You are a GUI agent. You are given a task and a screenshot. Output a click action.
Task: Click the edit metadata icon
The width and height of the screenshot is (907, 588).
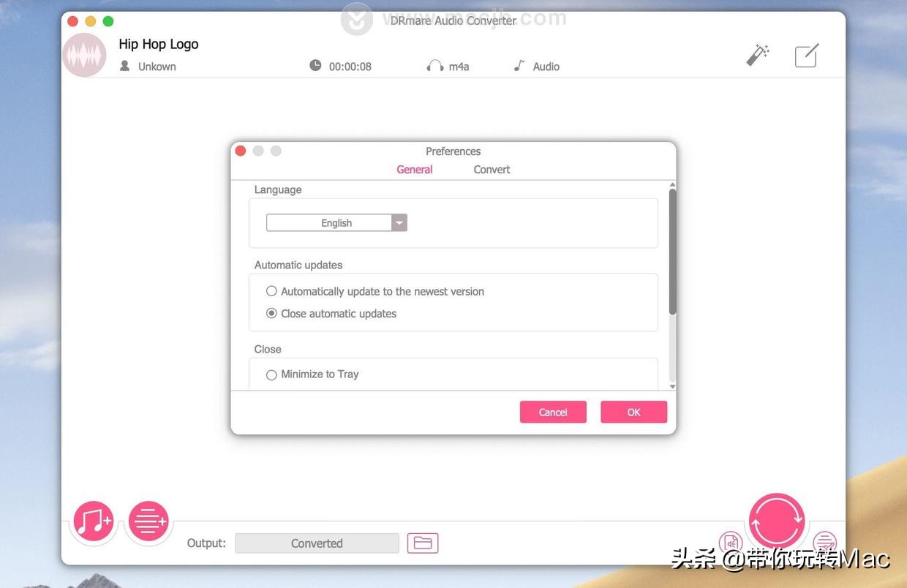click(x=805, y=53)
